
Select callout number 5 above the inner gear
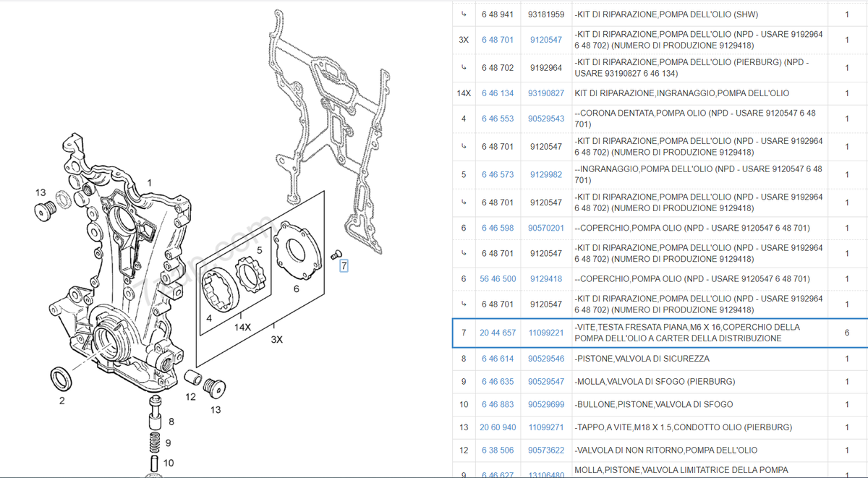[x=258, y=249]
